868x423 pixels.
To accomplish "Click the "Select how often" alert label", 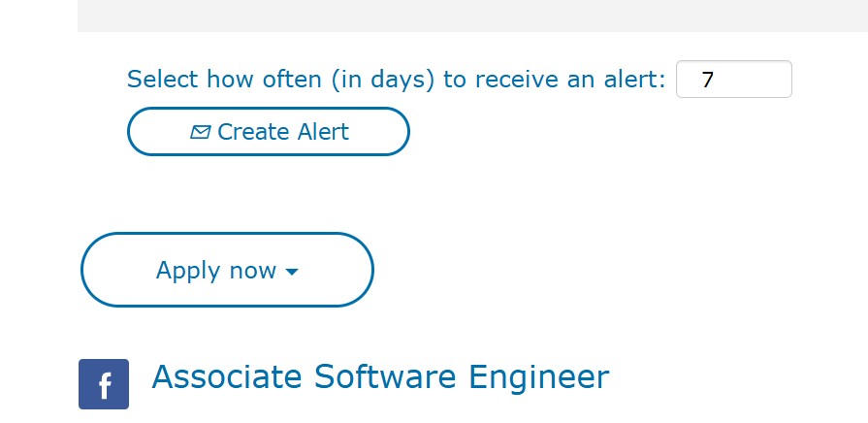I will click(396, 80).
